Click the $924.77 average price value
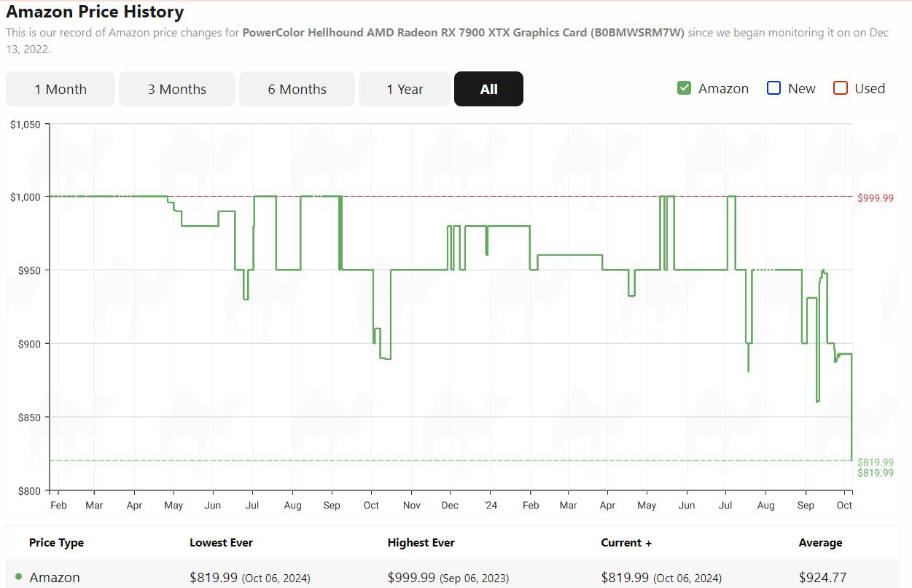The width and height of the screenshot is (912, 588). [x=822, y=577]
